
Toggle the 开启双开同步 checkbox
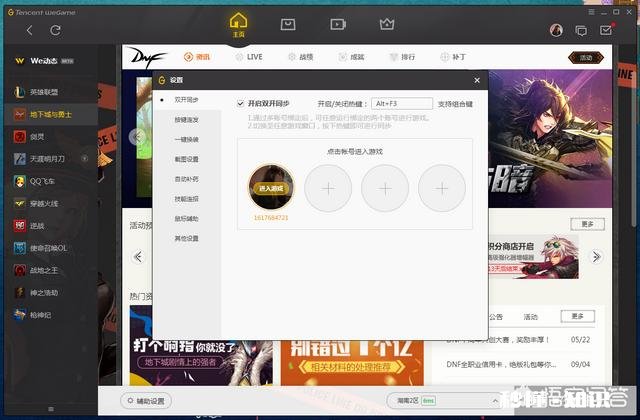tap(240, 104)
